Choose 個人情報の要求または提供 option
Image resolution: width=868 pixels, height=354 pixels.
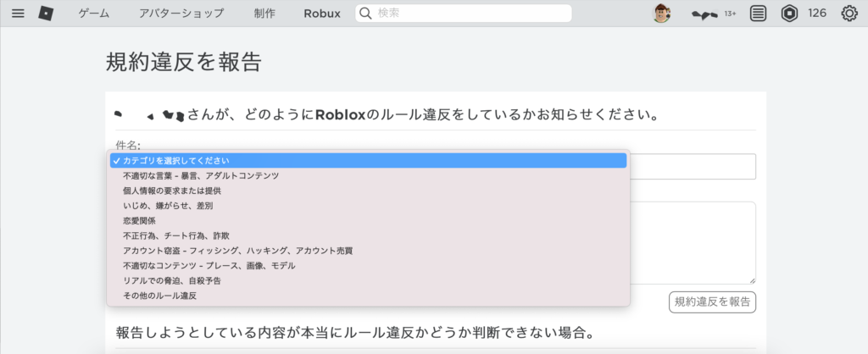pos(368,191)
